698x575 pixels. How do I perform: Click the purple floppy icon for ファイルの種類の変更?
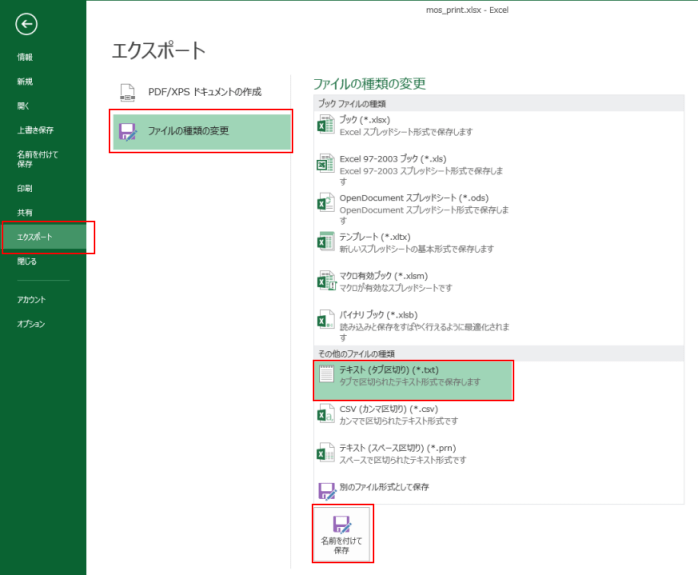click(x=128, y=132)
